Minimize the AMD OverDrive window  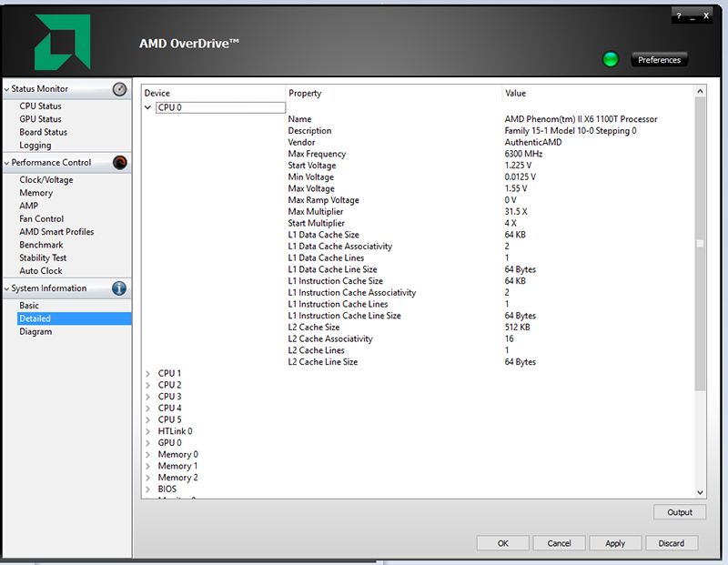(693, 16)
